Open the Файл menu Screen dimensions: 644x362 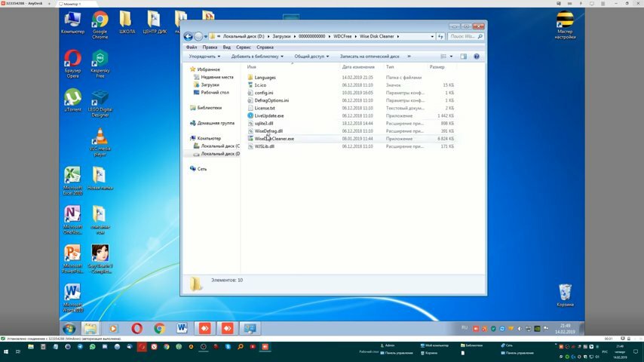[192, 48]
